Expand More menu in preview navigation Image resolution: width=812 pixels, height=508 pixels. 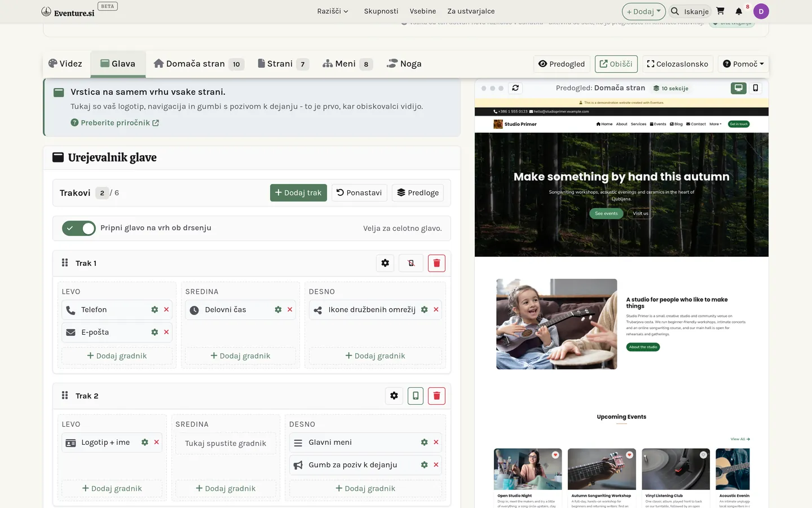tap(715, 124)
